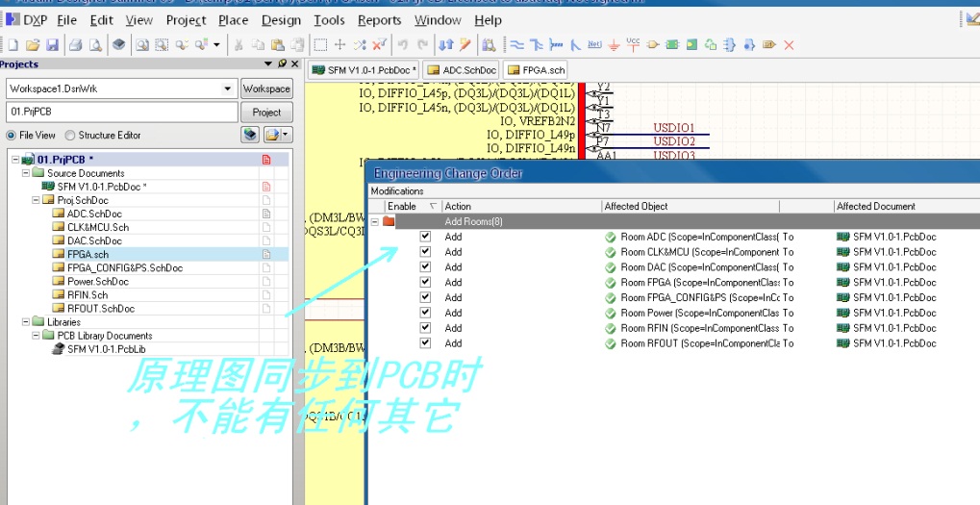
Task: Select the Place Sheet Symbol icon
Action: [x=672, y=45]
